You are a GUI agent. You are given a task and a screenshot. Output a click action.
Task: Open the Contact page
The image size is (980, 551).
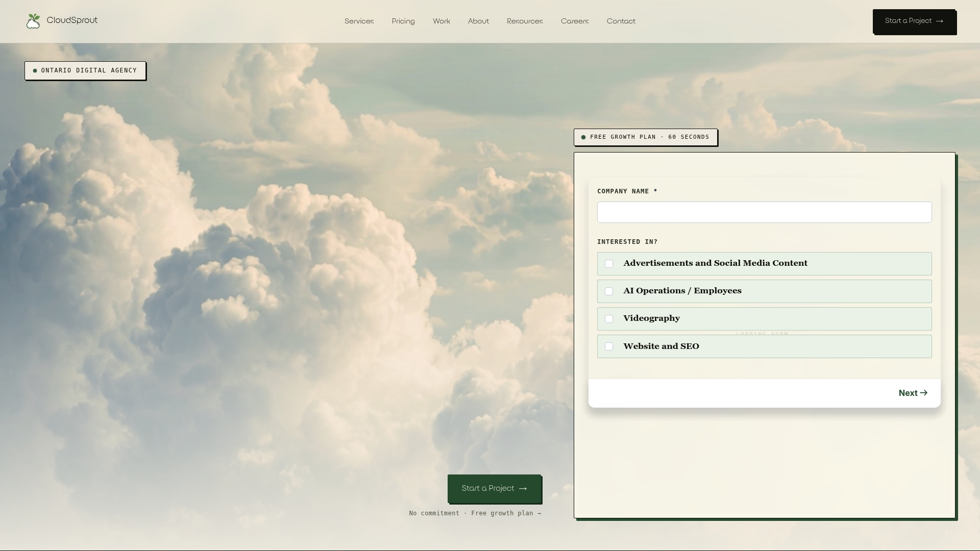click(621, 21)
